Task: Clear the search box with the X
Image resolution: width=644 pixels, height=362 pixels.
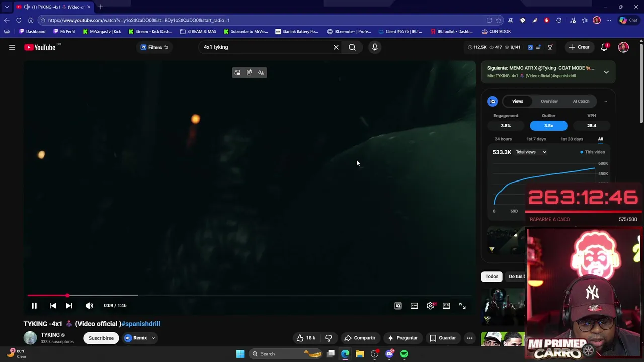Action: (x=336, y=47)
